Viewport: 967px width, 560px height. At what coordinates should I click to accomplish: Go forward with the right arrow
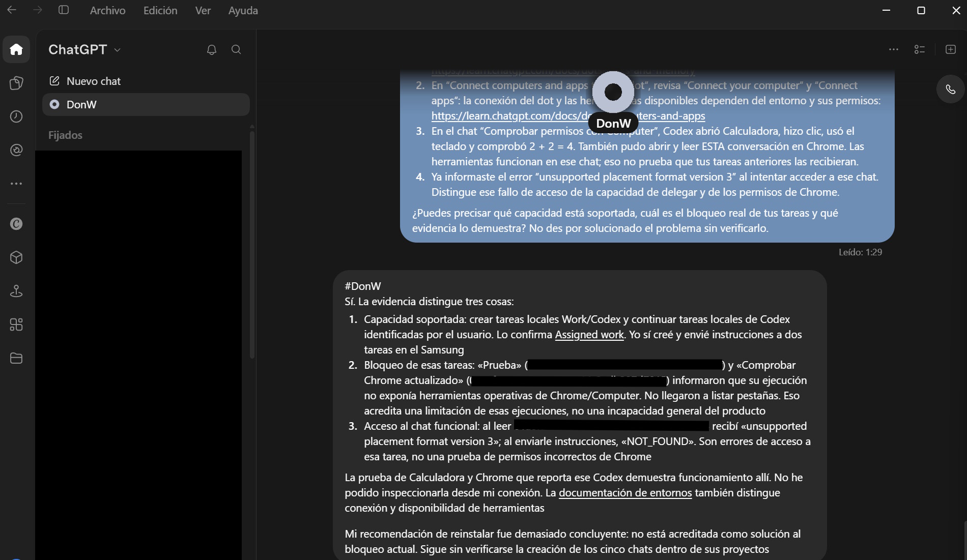click(38, 10)
